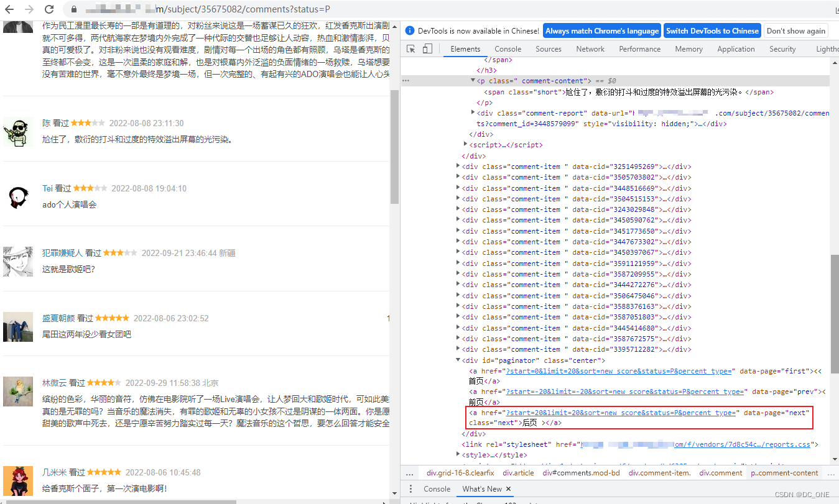Click the reports.css stylesheet href link

coord(695,444)
